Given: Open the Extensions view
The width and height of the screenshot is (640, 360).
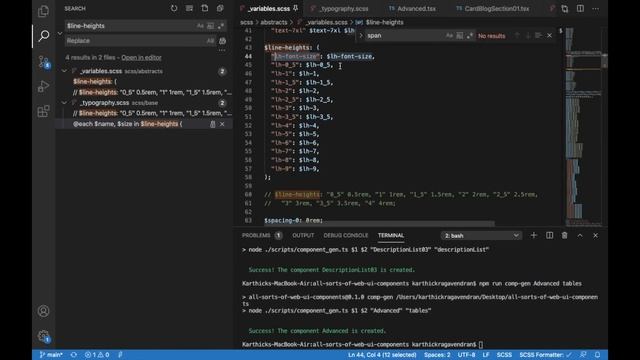Looking at the screenshot, I should (x=43, y=111).
